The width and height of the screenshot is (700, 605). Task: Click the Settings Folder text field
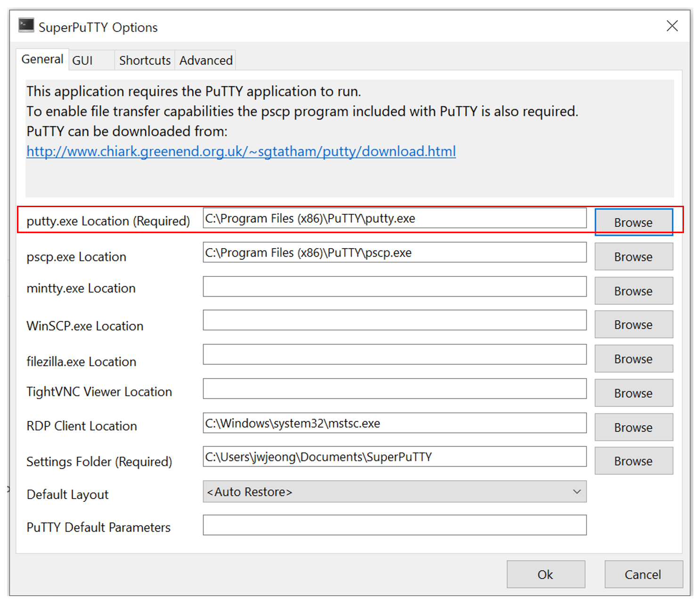pyautogui.click(x=395, y=457)
